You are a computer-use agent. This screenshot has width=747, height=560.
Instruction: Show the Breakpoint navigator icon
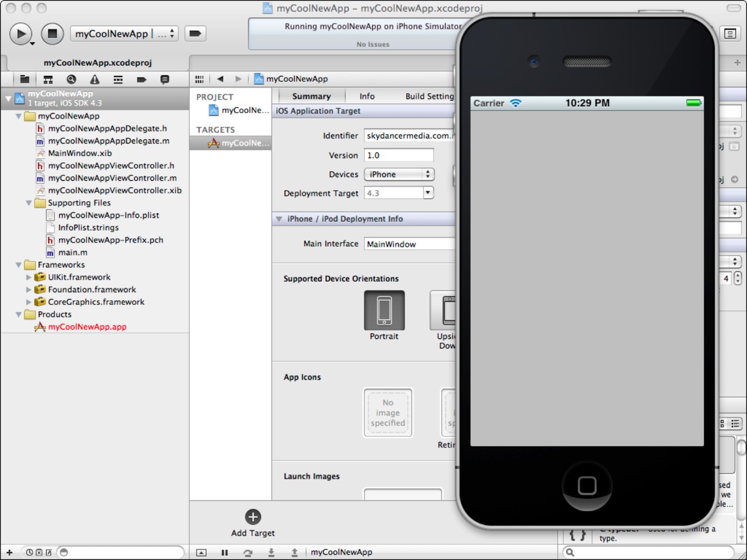[x=142, y=79]
